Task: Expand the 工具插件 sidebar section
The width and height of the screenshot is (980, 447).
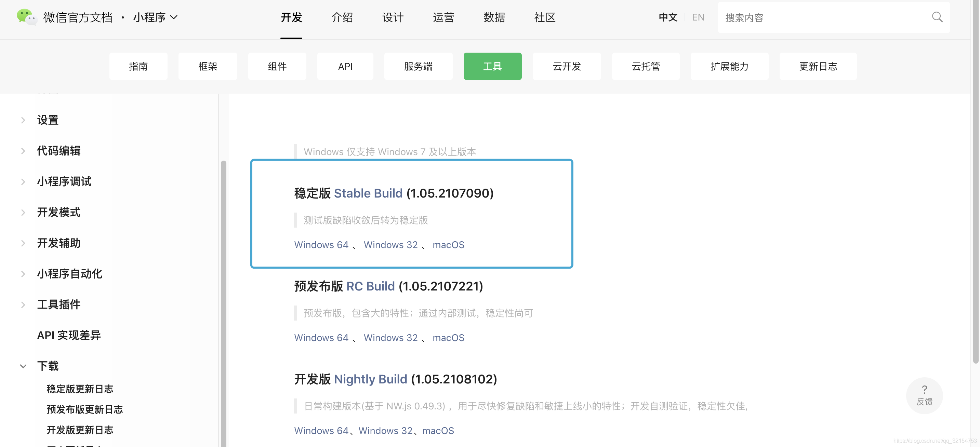Action: (23, 305)
